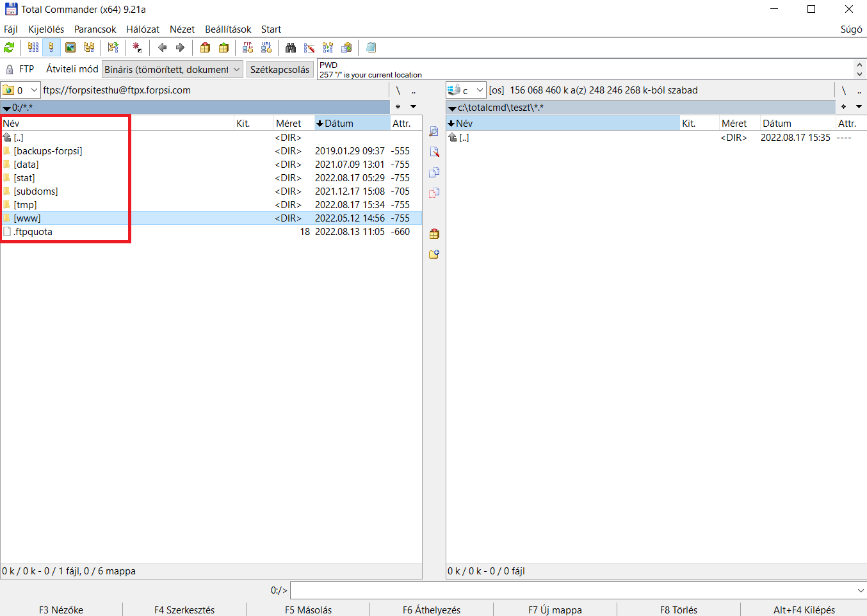Screen dimensions: 867x616
Task: Select the [tmp] folder
Action: pyautogui.click(x=26, y=205)
